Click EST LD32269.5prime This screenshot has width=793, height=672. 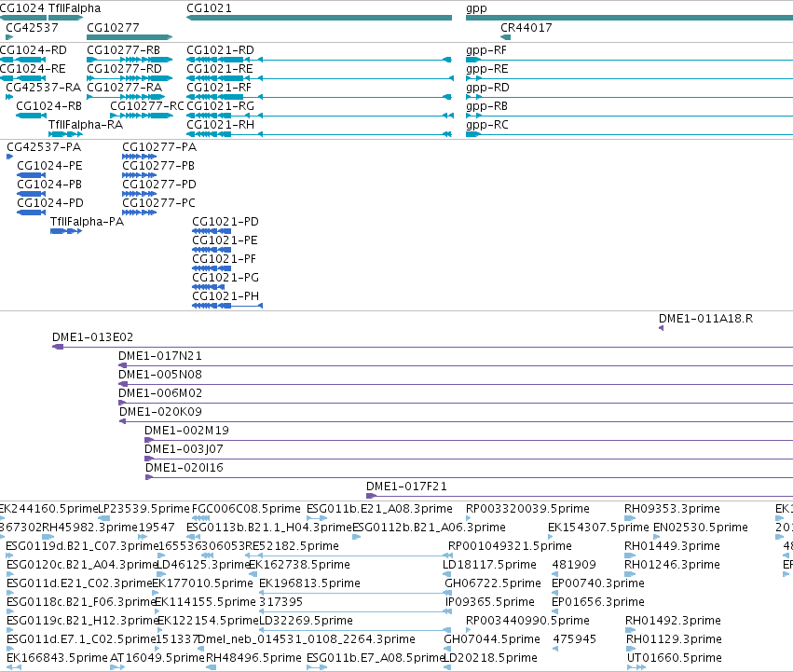[306, 621]
